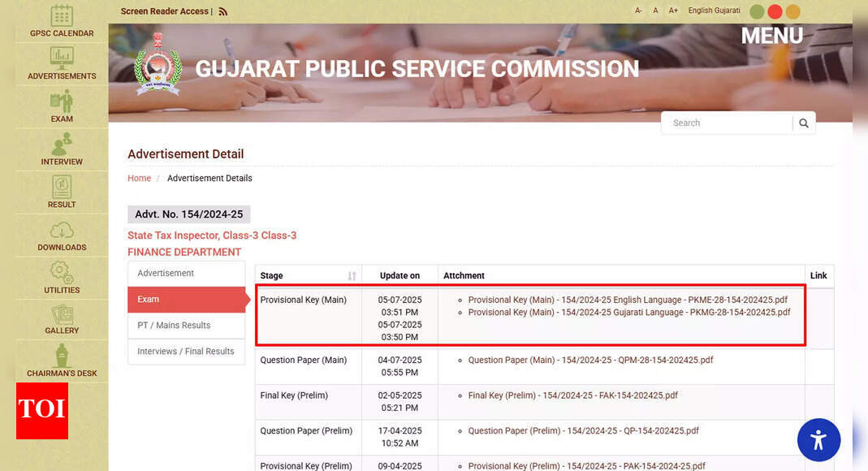Select the Interview sidebar icon
Image resolution: width=868 pixels, height=471 pixels.
pos(62,145)
